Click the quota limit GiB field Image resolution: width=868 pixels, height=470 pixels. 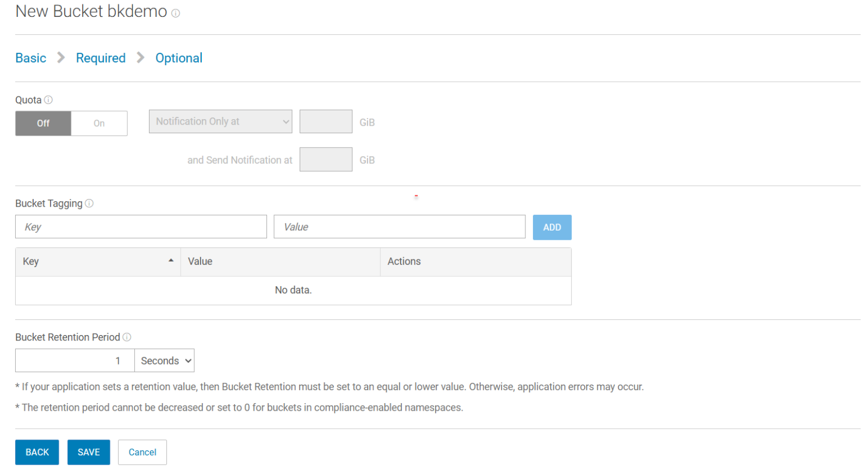coord(326,121)
